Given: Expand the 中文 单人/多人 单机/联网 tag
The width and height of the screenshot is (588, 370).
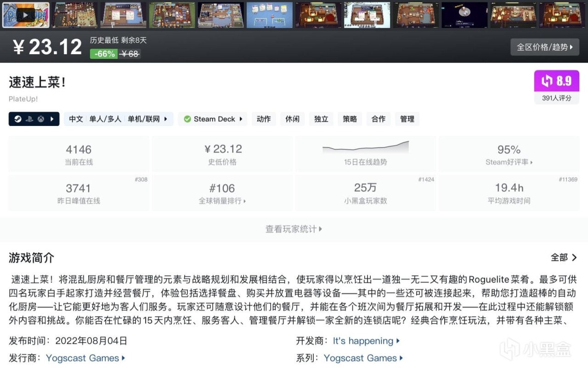Looking at the screenshot, I should tap(119, 119).
